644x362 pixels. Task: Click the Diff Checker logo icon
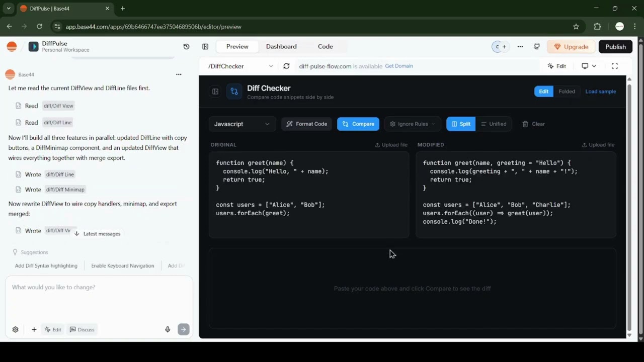(x=234, y=92)
